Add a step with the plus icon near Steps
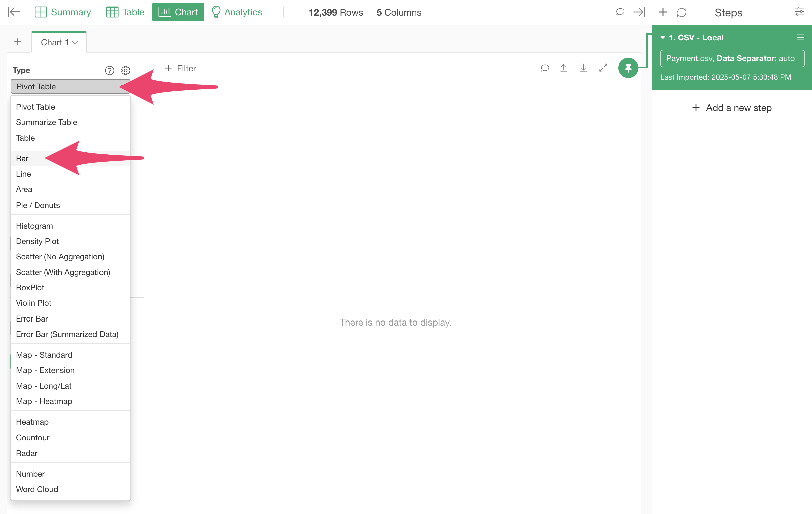The image size is (812, 514). click(x=663, y=12)
